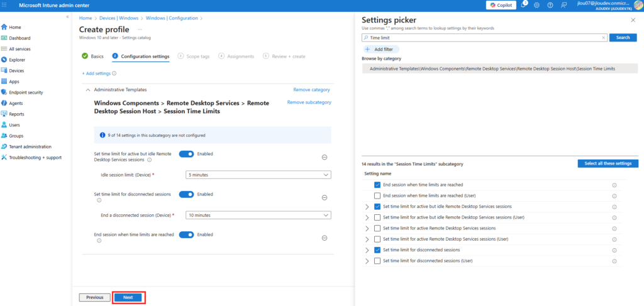Switch to the Basics step
The image size is (644, 306).
pyautogui.click(x=92, y=57)
